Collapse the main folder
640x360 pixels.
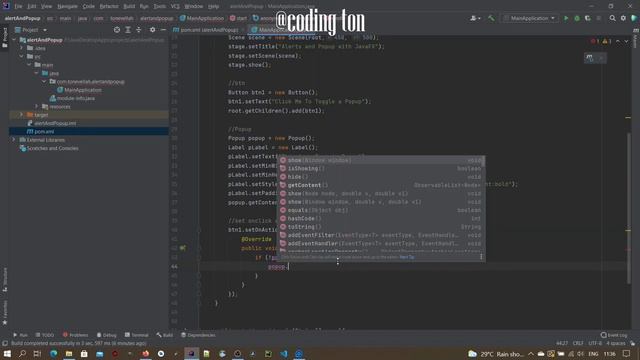click(29, 64)
